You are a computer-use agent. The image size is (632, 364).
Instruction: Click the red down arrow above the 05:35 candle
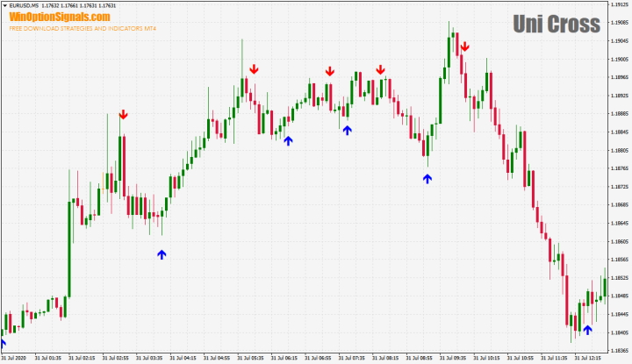[x=254, y=69]
